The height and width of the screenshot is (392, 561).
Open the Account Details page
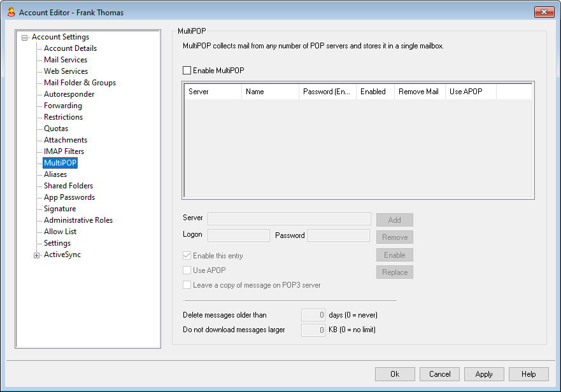(70, 48)
